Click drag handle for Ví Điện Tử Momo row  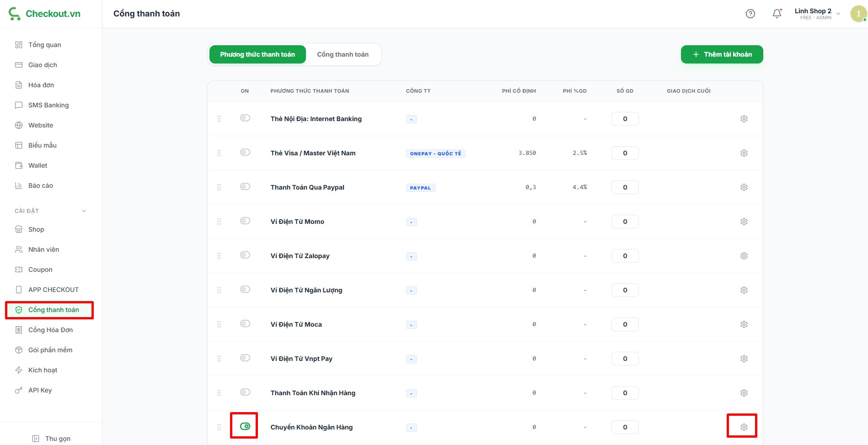(219, 222)
